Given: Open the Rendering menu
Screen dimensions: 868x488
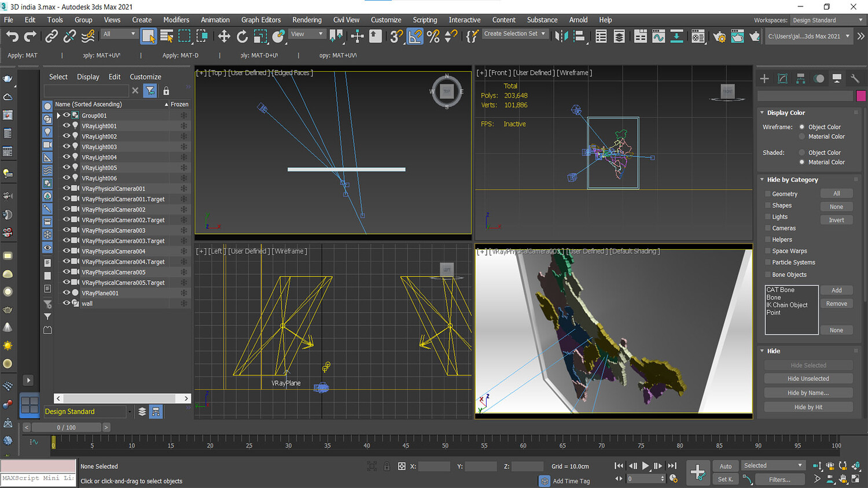Looking at the screenshot, I should [x=307, y=20].
